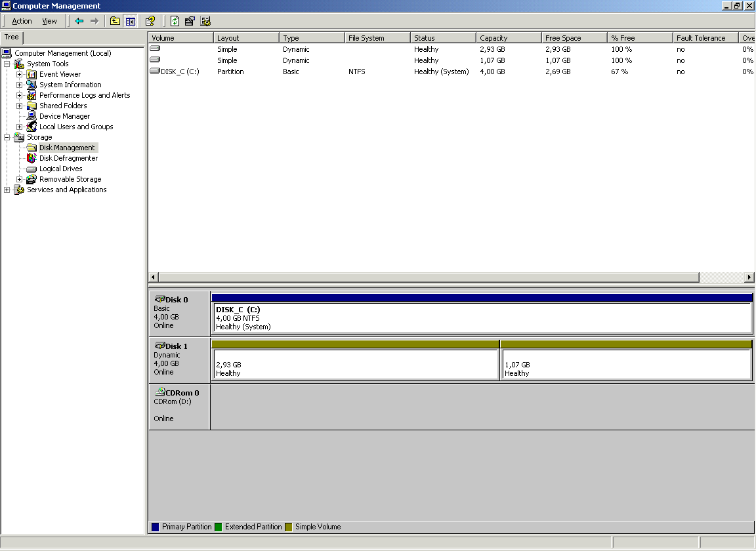This screenshot has width=756, height=551.
Task: Click the Disk 0 drive icon
Action: tap(159, 299)
